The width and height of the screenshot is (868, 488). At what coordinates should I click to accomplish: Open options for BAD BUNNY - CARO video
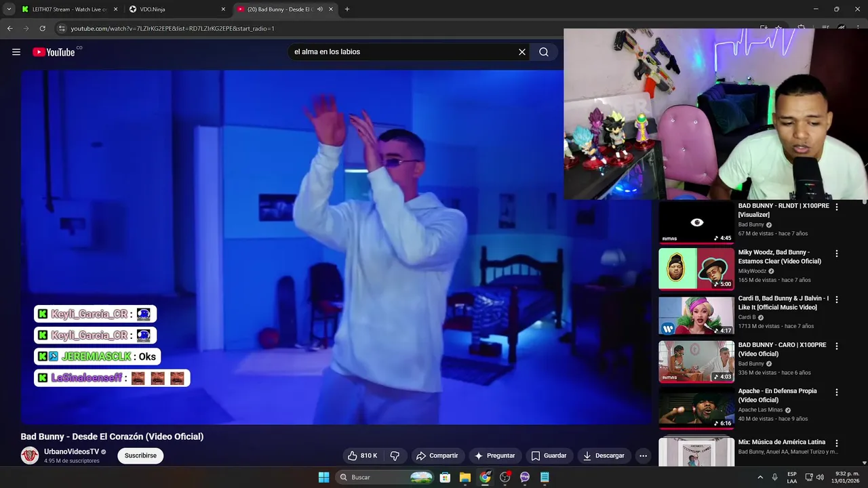pyautogui.click(x=836, y=346)
